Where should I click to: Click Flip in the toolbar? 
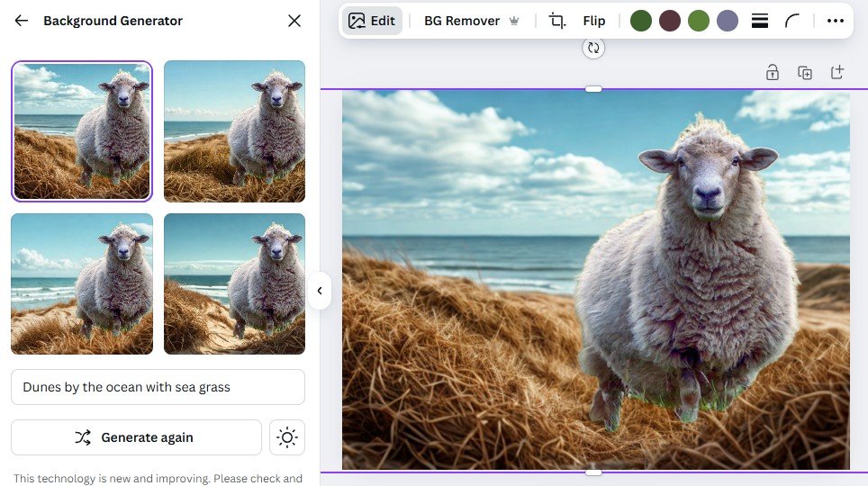[593, 21]
